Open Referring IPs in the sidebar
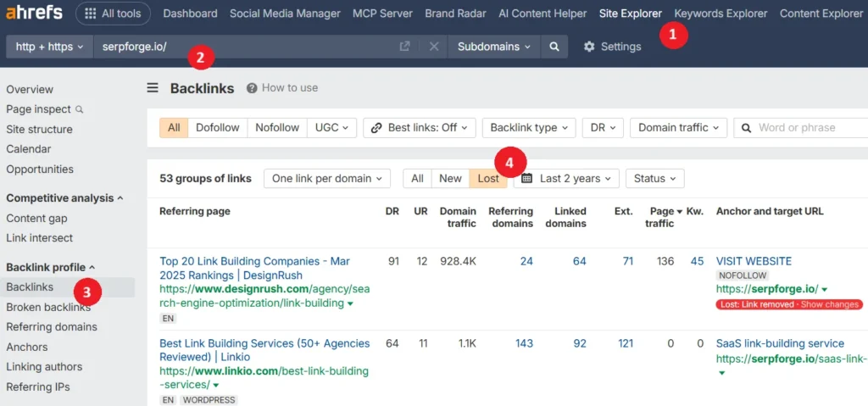Screen dimensions: 868x406 click(x=38, y=387)
